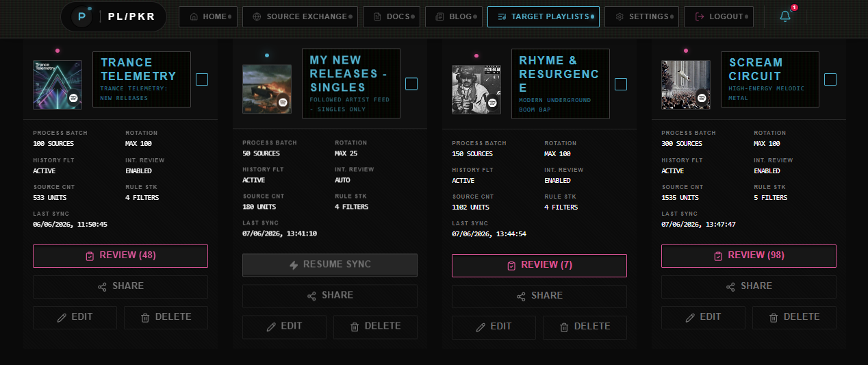Image resolution: width=868 pixels, height=365 pixels.
Task: Click the Spotify badge on My New Releases cover
Action: click(x=283, y=103)
